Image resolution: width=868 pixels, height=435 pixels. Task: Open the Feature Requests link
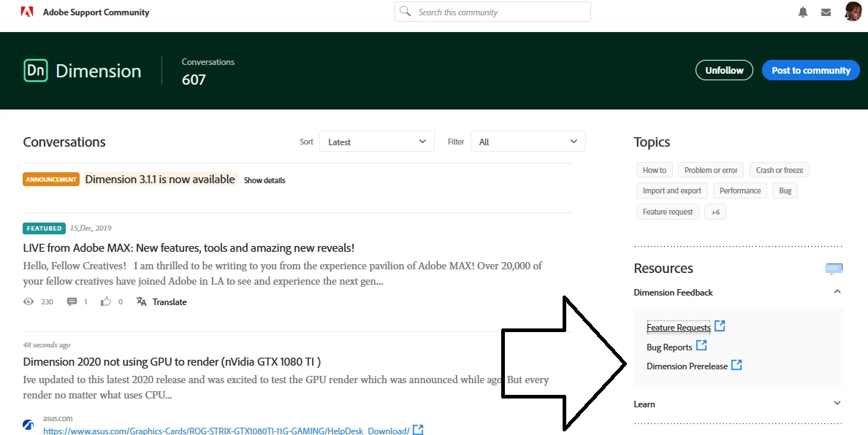tap(678, 327)
